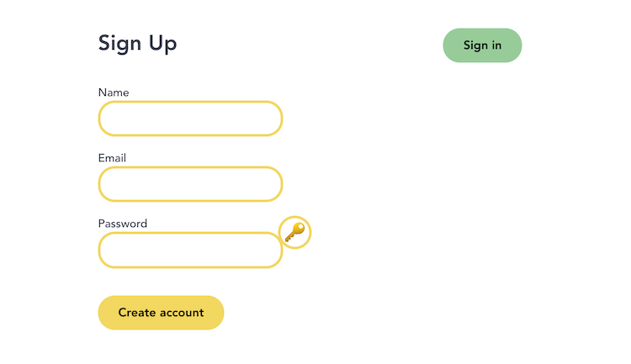Viewport: 631px width, 364px height.
Task: Switch to the Sign in form
Action: point(482,45)
